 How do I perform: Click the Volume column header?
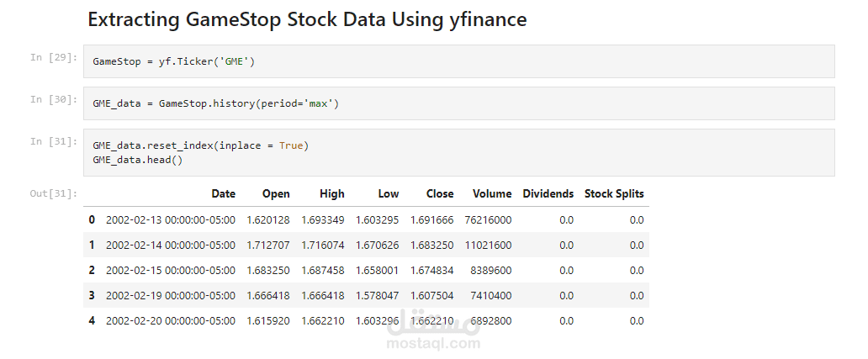click(x=492, y=193)
